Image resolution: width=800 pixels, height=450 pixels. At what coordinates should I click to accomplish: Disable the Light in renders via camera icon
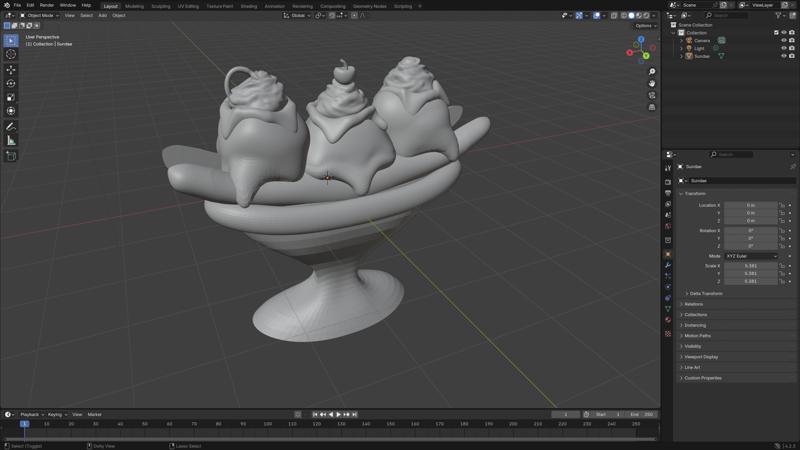[792, 48]
